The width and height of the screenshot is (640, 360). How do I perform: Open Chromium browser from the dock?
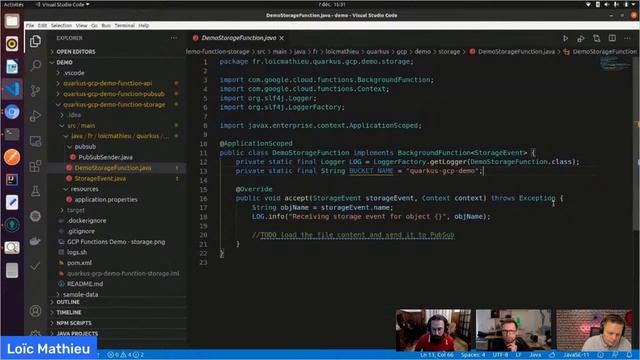click(12, 111)
